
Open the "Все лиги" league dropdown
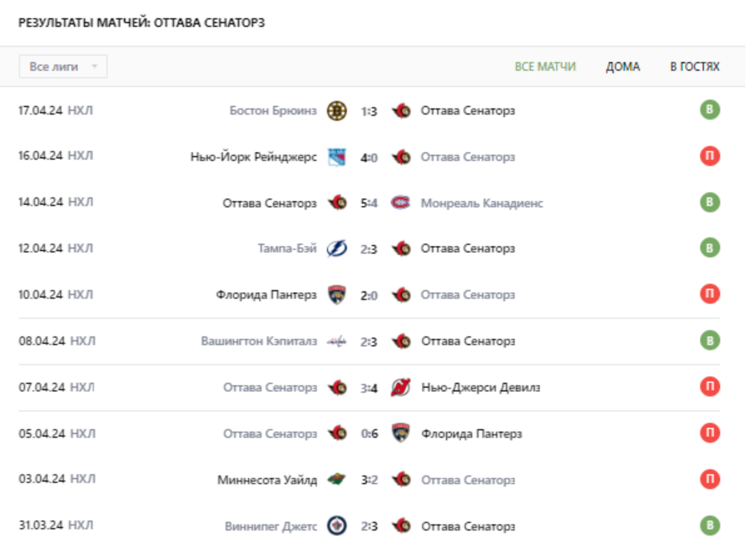pyautogui.click(x=63, y=66)
